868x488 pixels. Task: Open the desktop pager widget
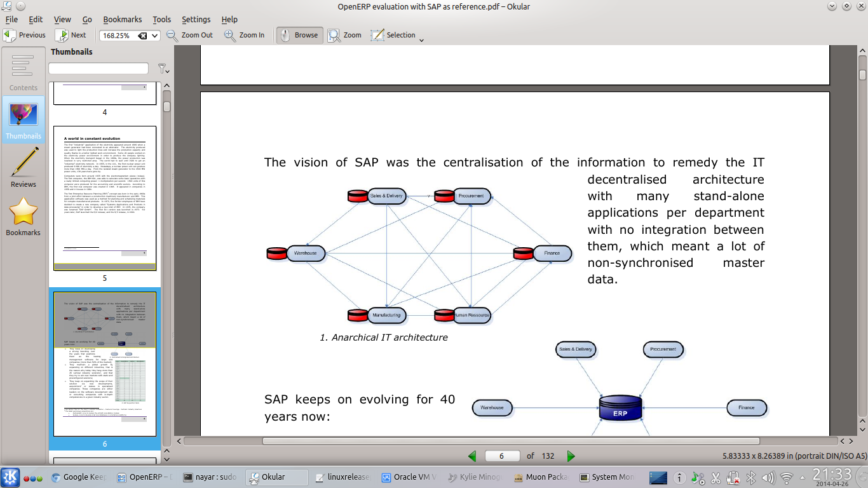(658, 477)
